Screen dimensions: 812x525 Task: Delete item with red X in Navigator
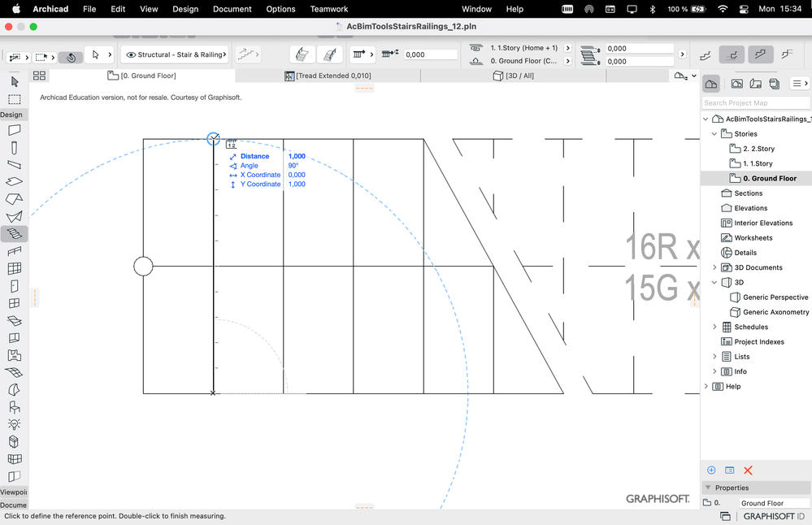(x=748, y=470)
